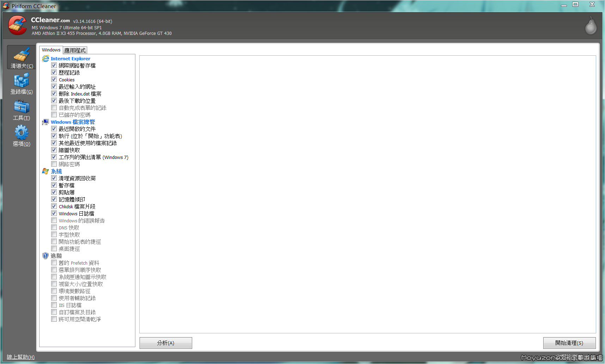This screenshot has height=364, width=605.
Task: Enable 字型快取 checkbox
Action: 54,234
